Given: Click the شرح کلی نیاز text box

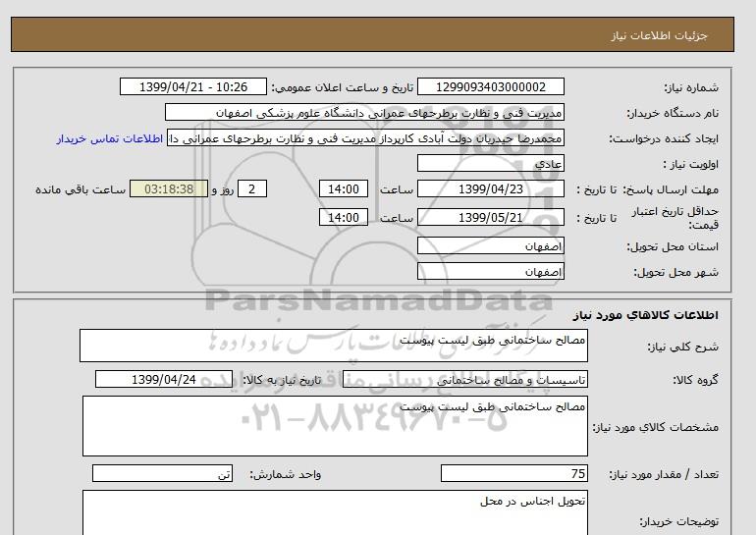Looking at the screenshot, I should click(334, 346).
